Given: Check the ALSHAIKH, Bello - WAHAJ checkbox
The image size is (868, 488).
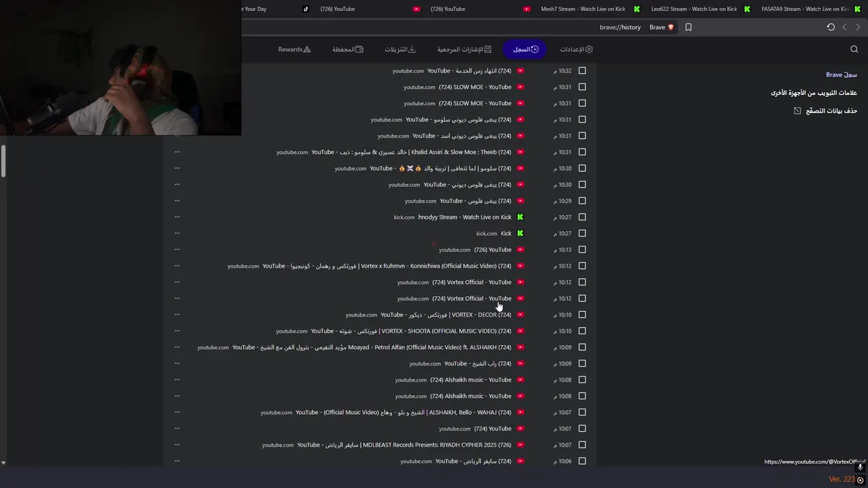Looking at the screenshot, I should point(582,412).
